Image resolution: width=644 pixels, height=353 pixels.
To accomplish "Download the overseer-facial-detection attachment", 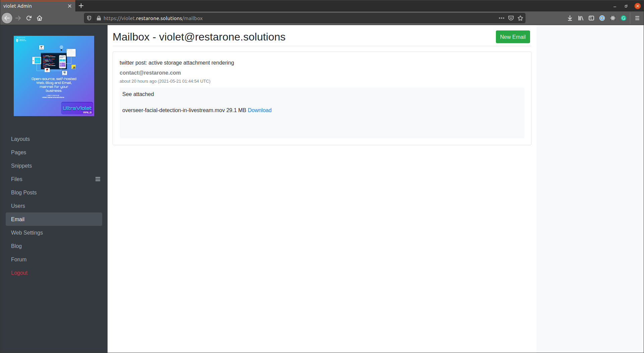I will (x=259, y=110).
